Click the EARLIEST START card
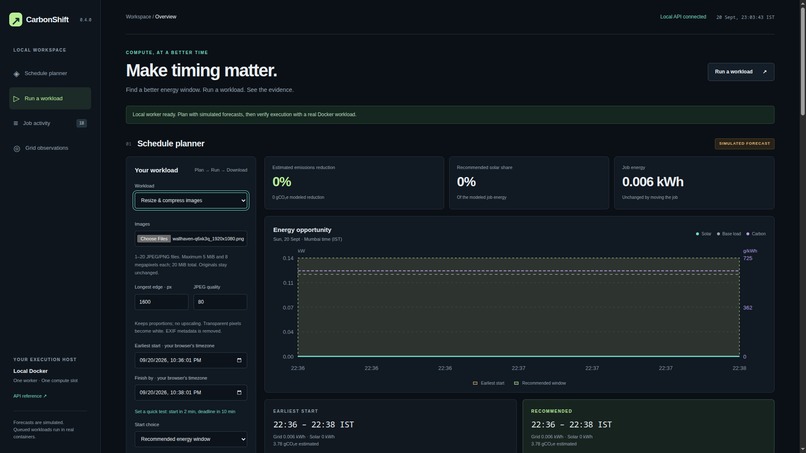Screen dimensions: 806x453 point(390,426)
